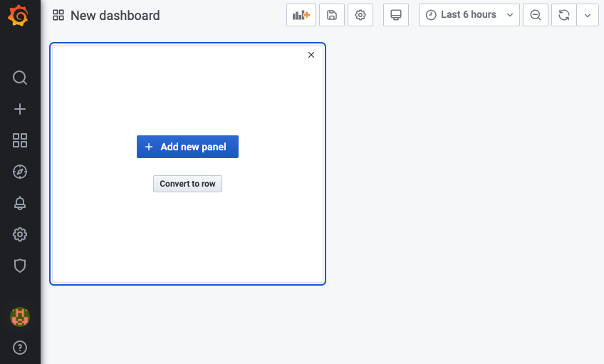This screenshot has width=604, height=364.
Task: Refresh the dashboard
Action: (x=564, y=15)
